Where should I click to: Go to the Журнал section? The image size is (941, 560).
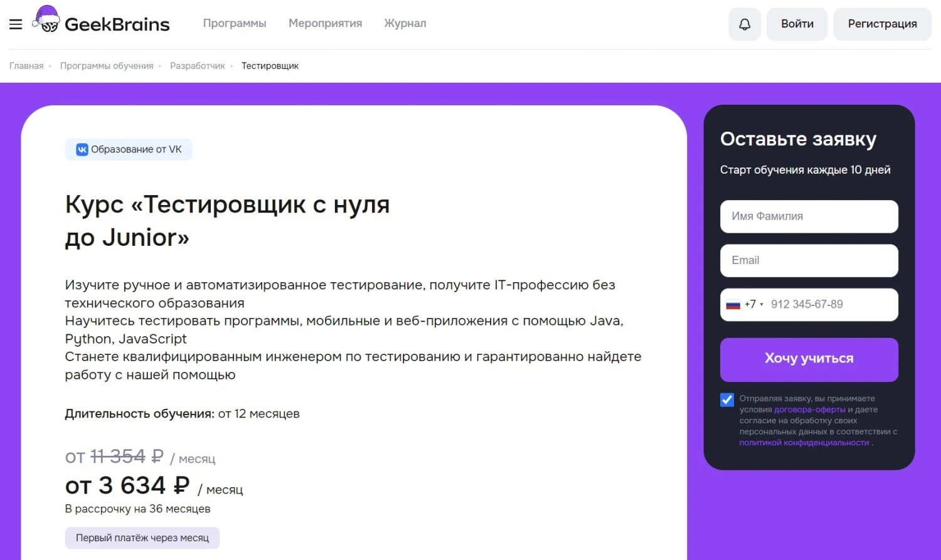[x=405, y=23]
